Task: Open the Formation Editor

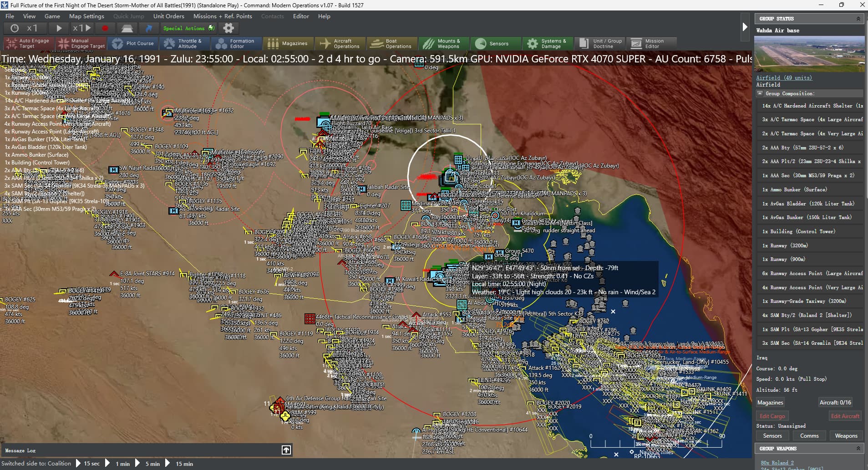Action: (237, 43)
